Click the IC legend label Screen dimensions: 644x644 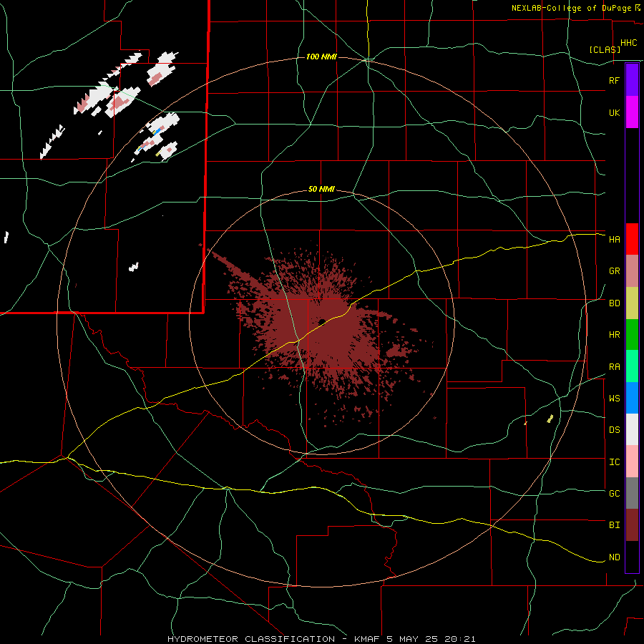[614, 462]
